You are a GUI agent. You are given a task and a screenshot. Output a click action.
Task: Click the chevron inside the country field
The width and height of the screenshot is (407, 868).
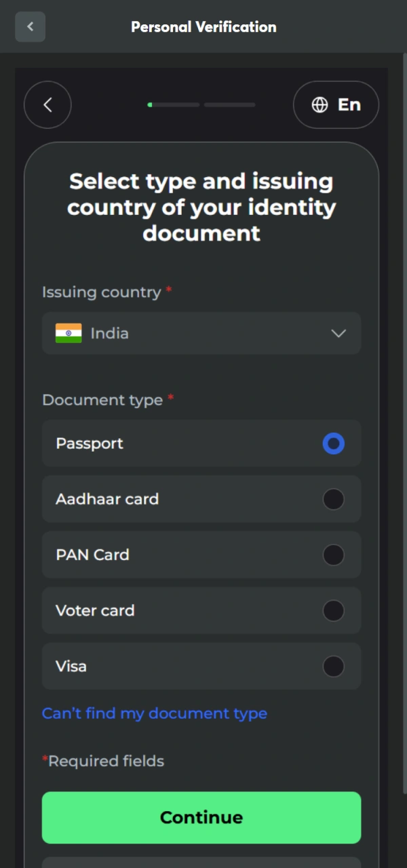(x=338, y=333)
